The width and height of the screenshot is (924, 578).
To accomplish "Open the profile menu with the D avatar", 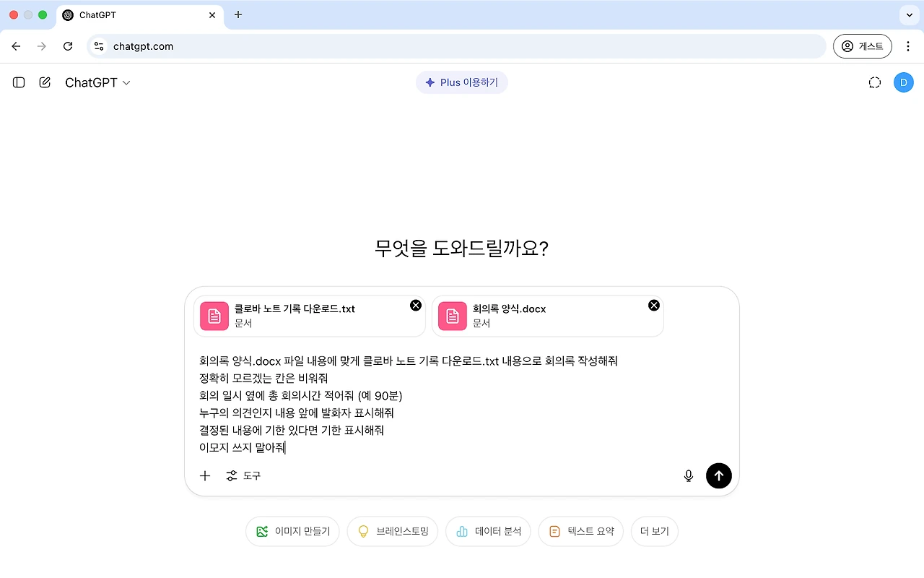I will point(904,82).
